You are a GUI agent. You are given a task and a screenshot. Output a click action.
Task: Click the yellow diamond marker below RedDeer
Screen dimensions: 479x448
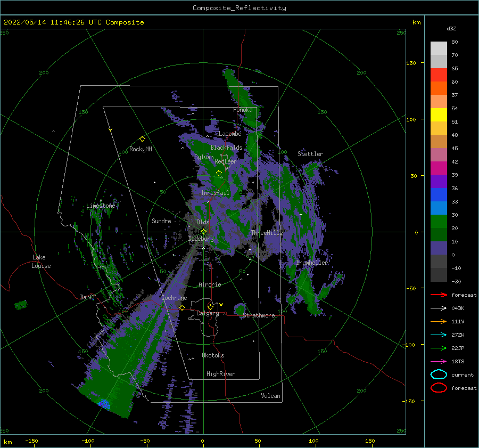coord(219,173)
